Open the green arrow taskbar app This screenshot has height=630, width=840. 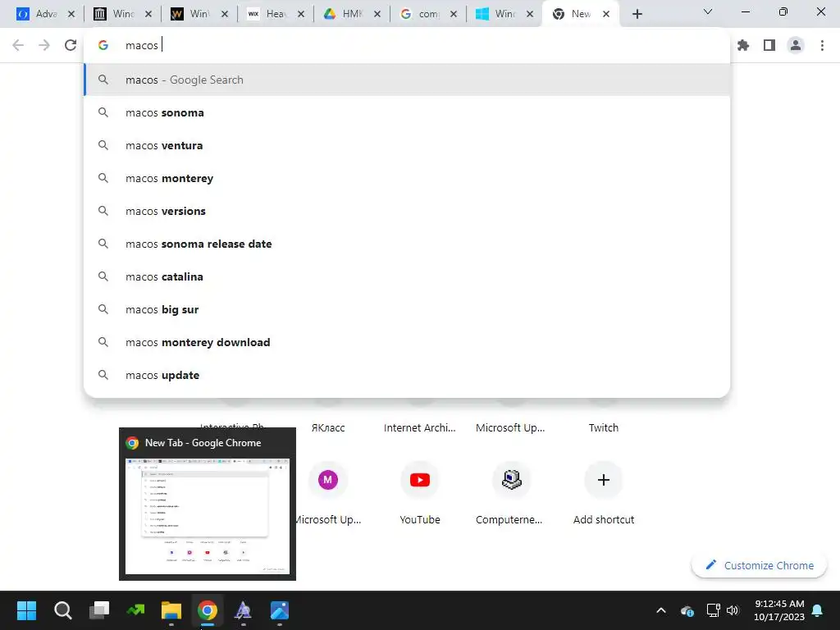pos(135,610)
